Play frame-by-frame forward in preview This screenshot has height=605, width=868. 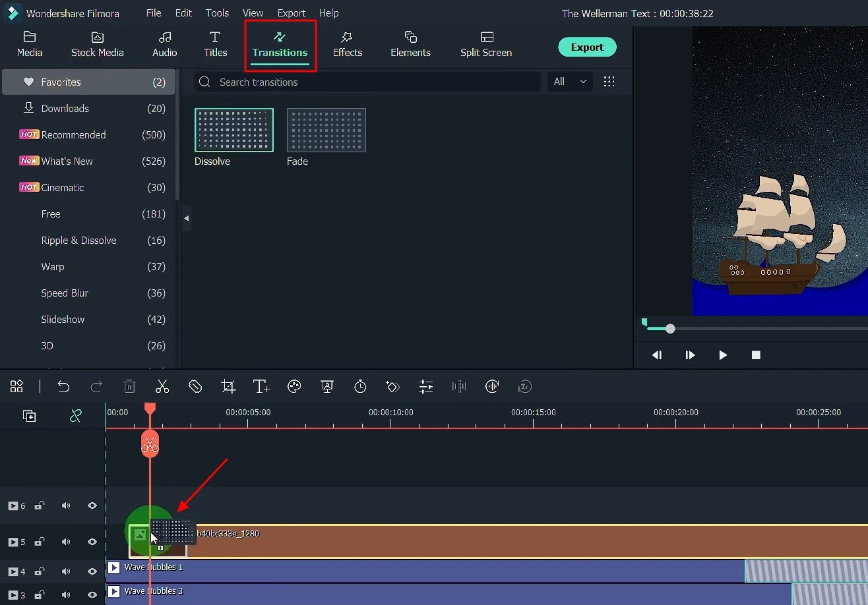(690, 355)
